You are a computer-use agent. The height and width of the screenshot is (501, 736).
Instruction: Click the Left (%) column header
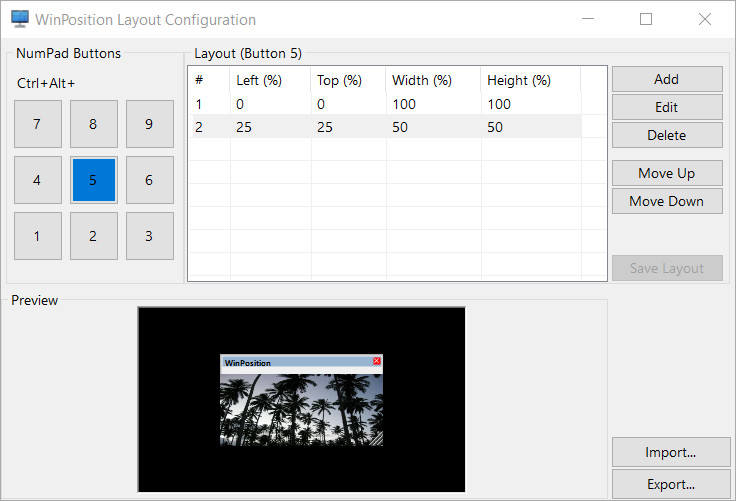point(270,80)
